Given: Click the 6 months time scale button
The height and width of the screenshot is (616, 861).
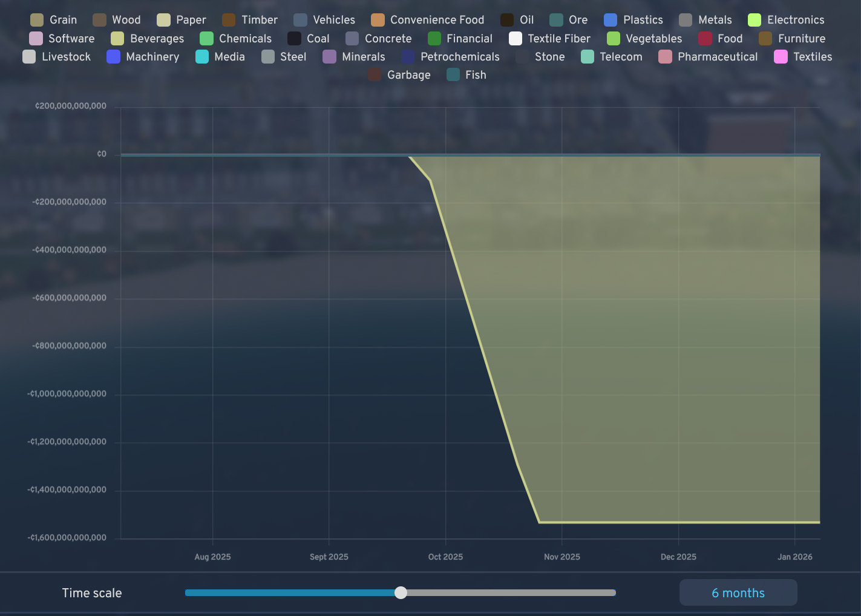Looking at the screenshot, I should tap(738, 593).
